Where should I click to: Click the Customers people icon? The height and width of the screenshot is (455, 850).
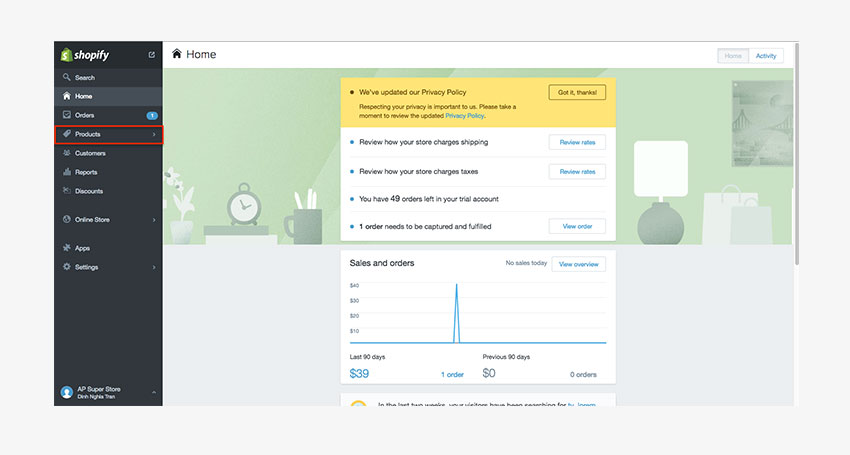[67, 153]
